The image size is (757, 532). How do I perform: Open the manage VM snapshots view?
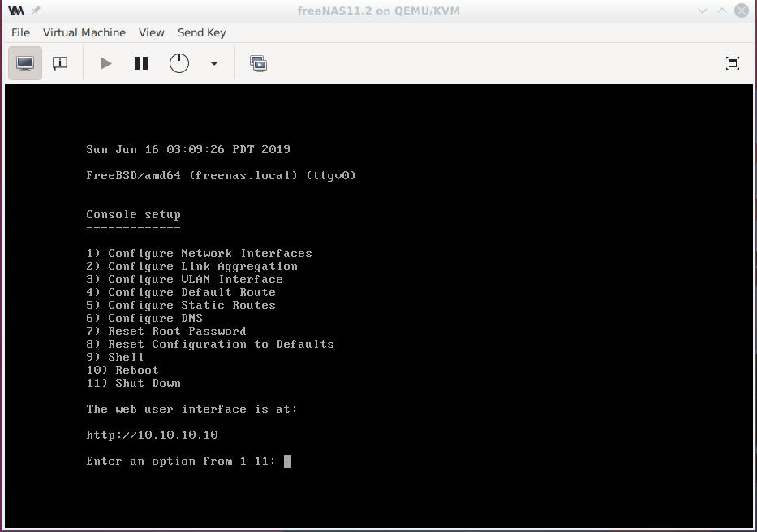258,63
